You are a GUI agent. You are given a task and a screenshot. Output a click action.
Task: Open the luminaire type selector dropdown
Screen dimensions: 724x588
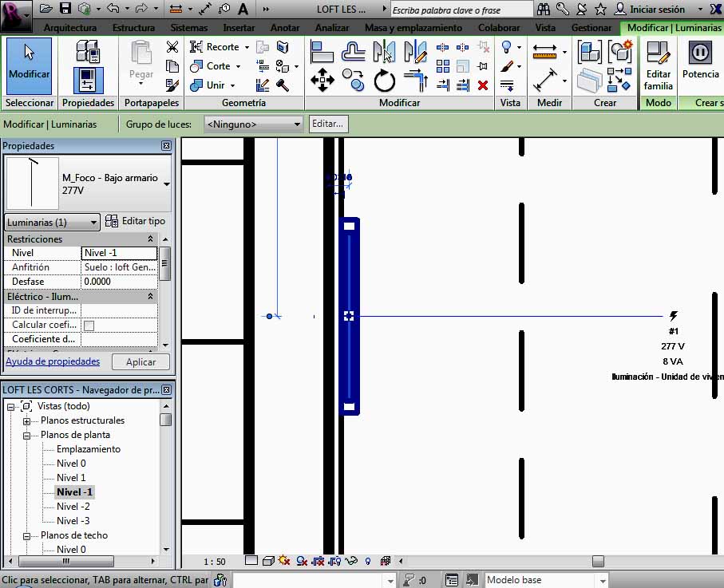click(x=166, y=184)
